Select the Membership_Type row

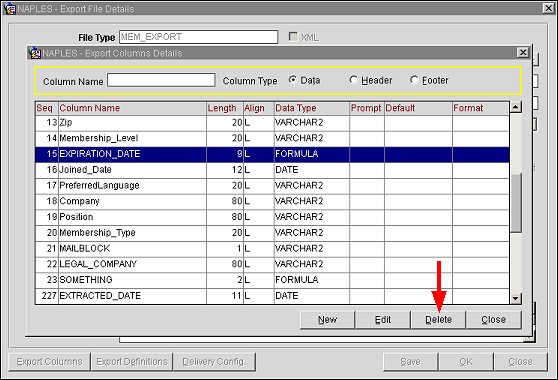[272, 233]
